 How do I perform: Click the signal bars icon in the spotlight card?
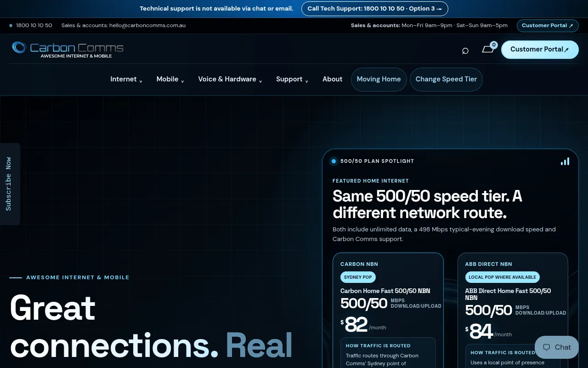click(x=565, y=161)
